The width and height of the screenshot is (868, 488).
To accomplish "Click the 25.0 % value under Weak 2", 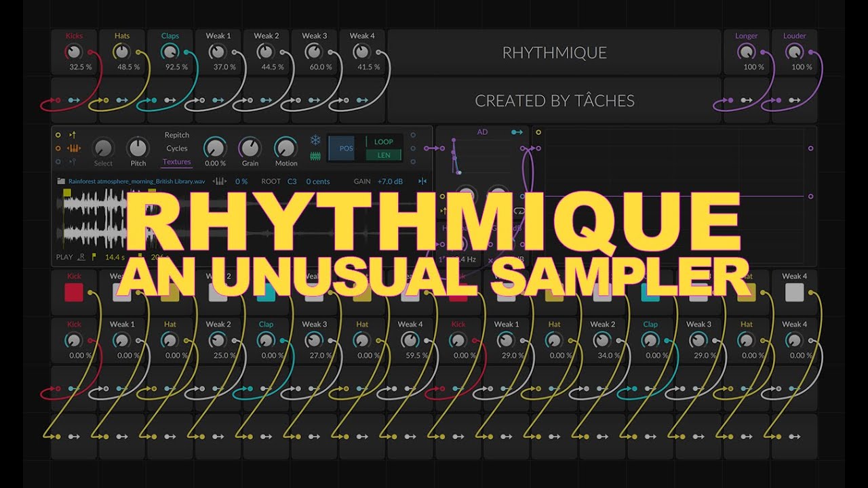I will 224,355.
